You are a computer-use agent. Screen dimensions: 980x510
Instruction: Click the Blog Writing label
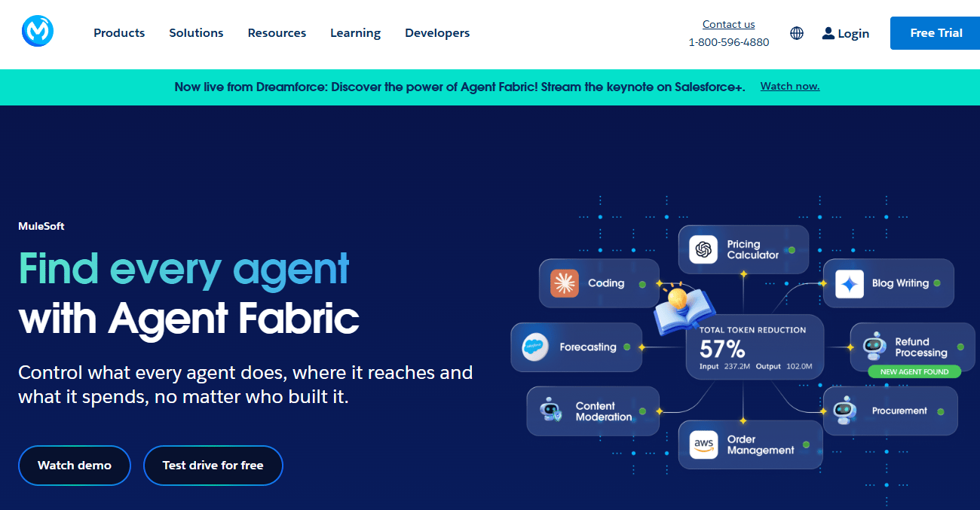pos(900,283)
